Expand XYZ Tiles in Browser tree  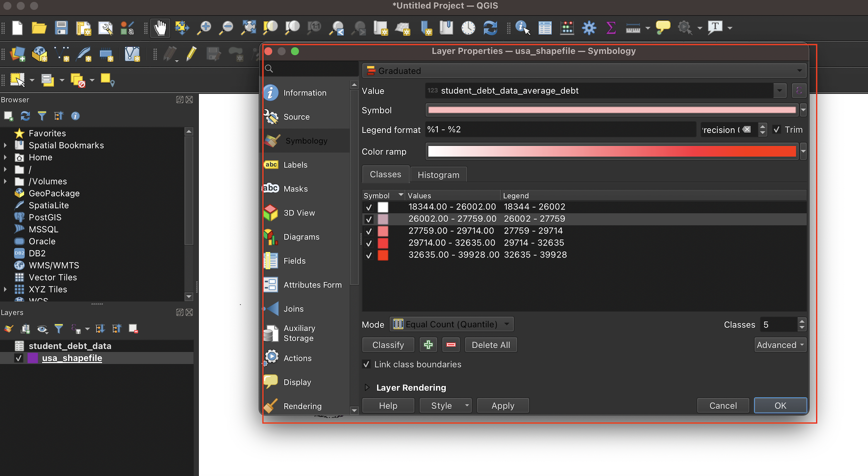click(x=5, y=289)
